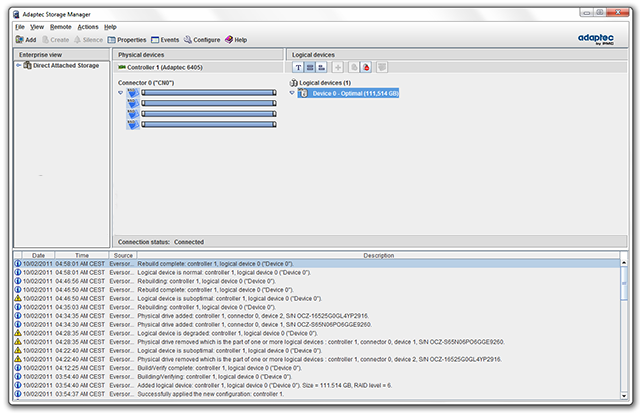
Task: Click warning icon of 'Logical device is degraded' event
Action: pos(18,333)
